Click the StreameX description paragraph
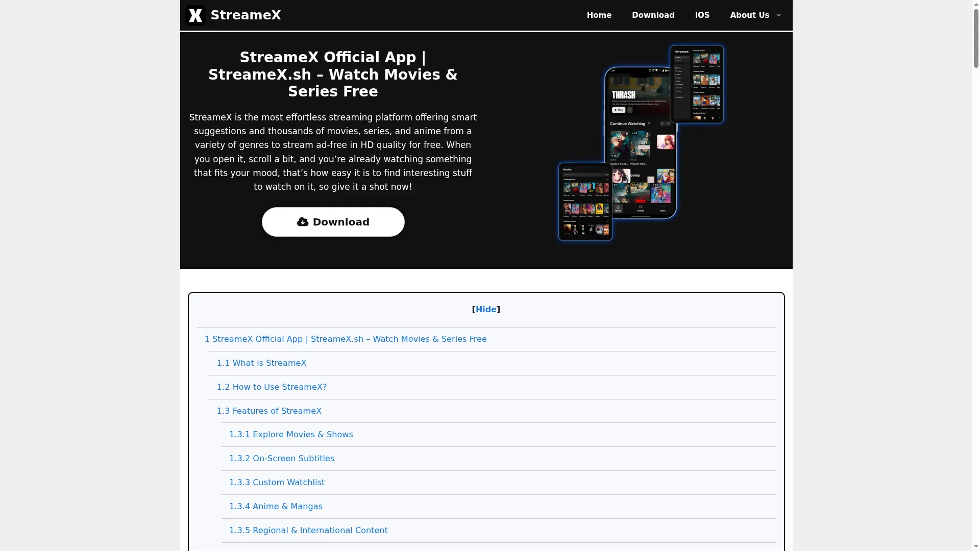The width and height of the screenshot is (980, 551). [x=333, y=152]
